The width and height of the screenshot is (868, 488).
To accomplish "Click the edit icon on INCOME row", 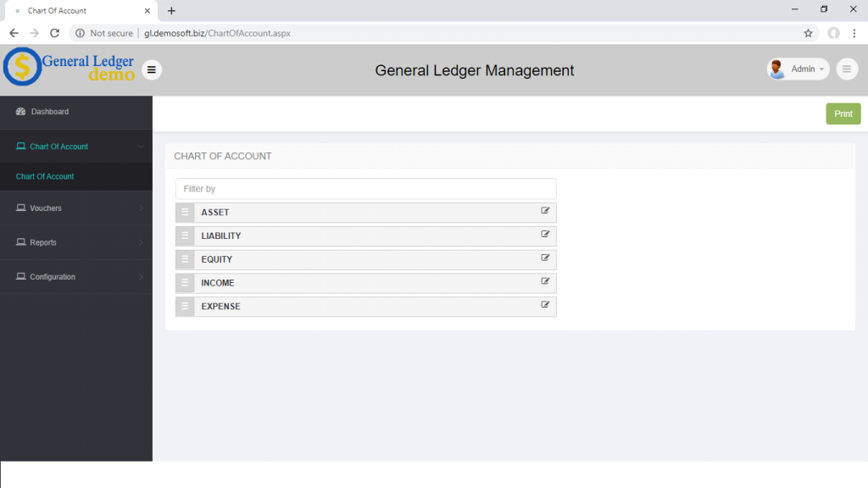I will click(x=545, y=281).
